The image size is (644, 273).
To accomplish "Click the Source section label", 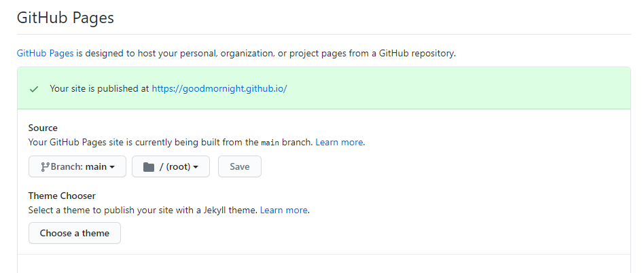I will (x=43, y=128).
